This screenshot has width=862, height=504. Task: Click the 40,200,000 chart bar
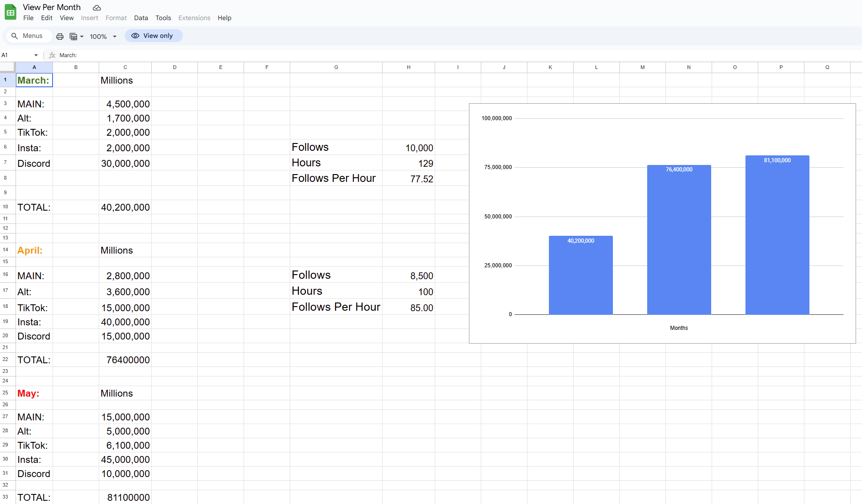[x=580, y=275]
